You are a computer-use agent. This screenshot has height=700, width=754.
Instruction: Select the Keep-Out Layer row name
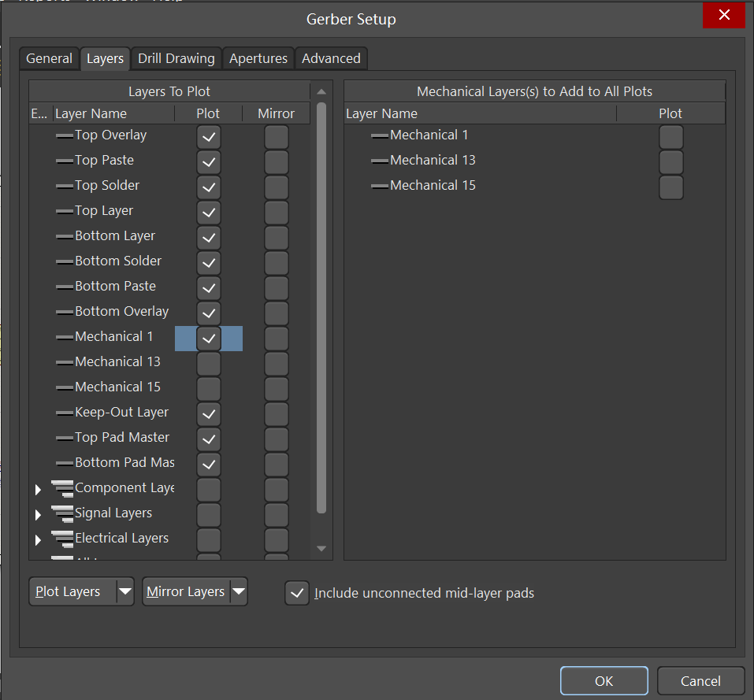pyautogui.click(x=121, y=413)
